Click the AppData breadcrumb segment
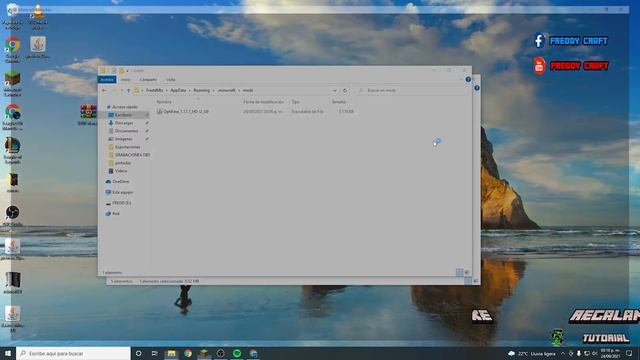Image resolution: width=640 pixels, height=360 pixels. (178, 90)
